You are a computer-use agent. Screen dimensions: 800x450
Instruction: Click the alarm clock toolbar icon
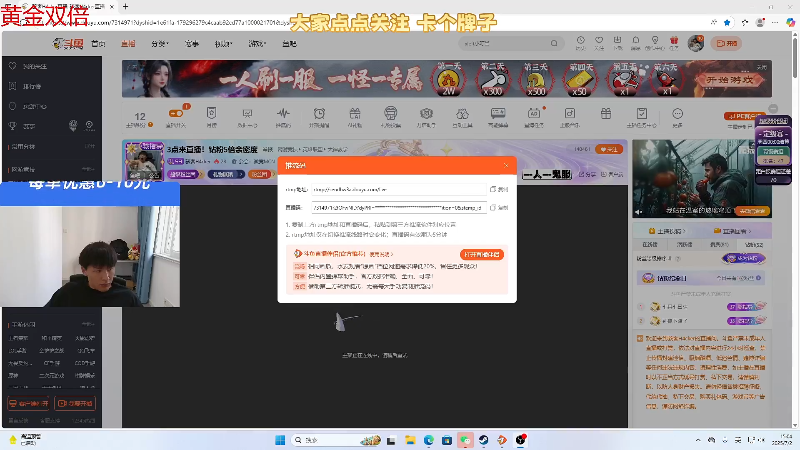point(319,113)
